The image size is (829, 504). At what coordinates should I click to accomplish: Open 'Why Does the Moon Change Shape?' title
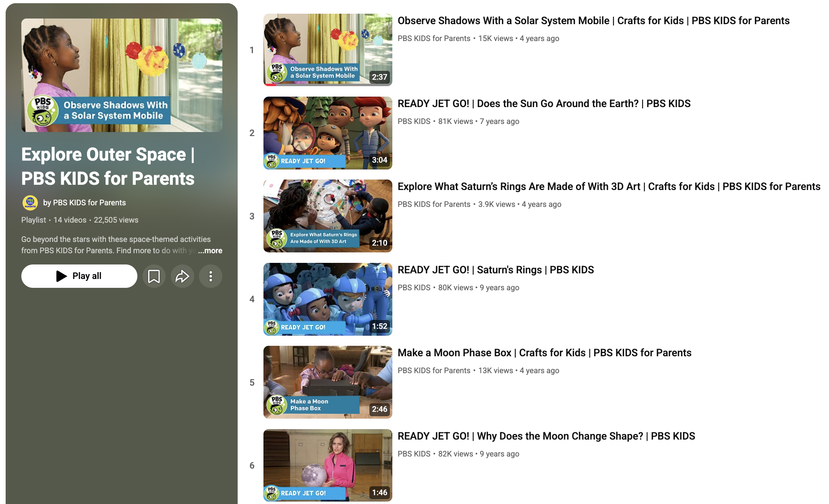point(546,436)
